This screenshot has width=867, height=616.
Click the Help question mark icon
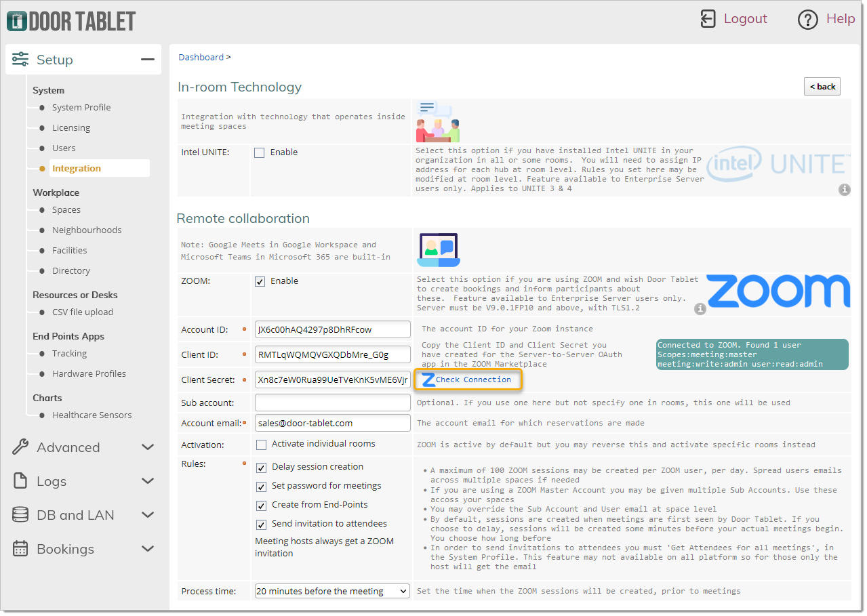click(x=808, y=20)
